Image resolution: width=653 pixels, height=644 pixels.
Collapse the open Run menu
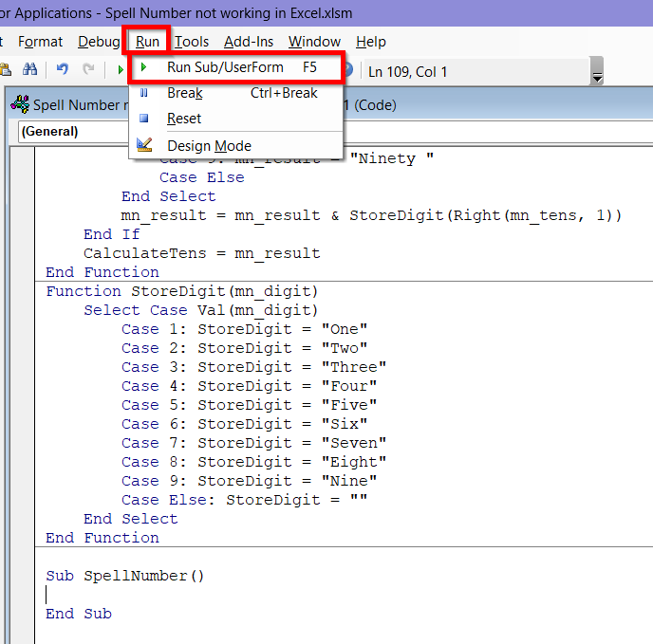(x=147, y=42)
